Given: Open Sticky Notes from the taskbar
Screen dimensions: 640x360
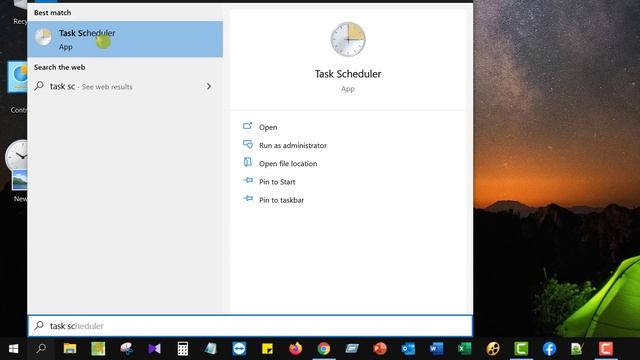Looking at the screenshot, I should (x=267, y=349).
